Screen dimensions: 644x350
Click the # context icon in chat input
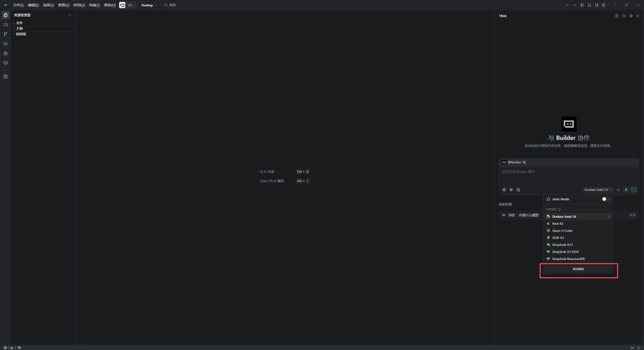(x=511, y=190)
